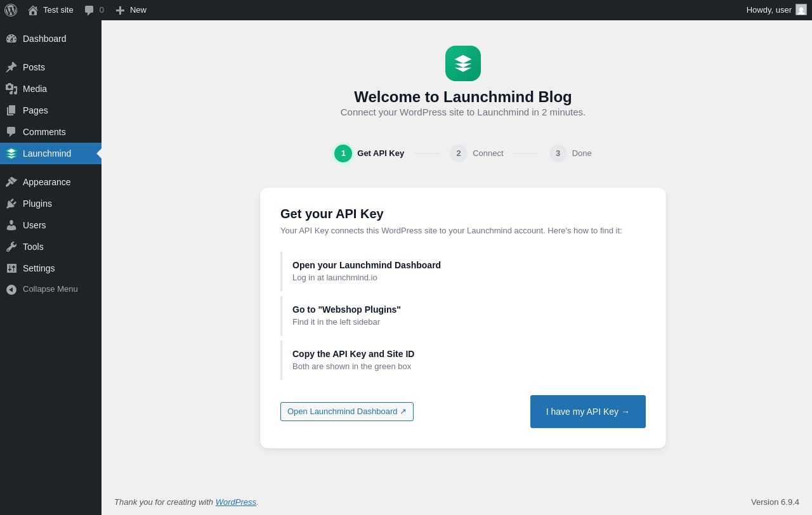The image size is (812, 515).
Task: Open the Settings menu item
Action: (51, 268)
